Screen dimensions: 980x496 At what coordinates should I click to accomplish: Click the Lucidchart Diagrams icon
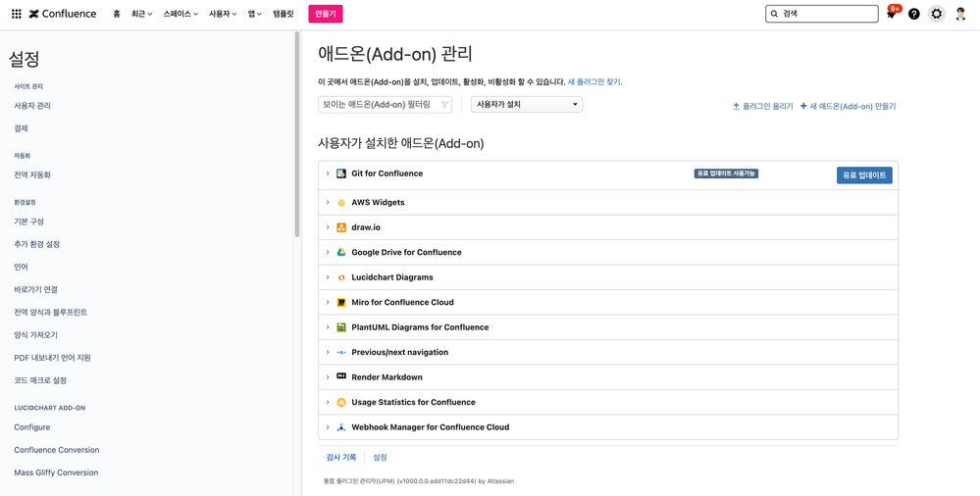coord(341,277)
